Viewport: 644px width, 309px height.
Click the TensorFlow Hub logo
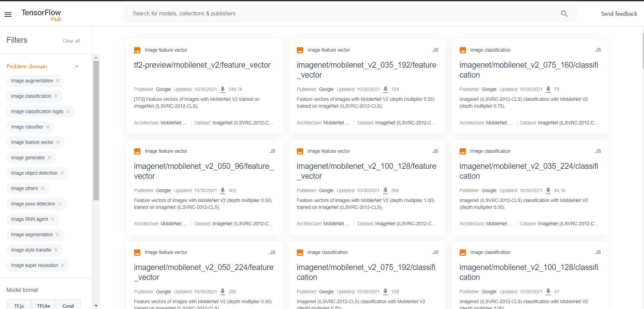click(x=41, y=15)
